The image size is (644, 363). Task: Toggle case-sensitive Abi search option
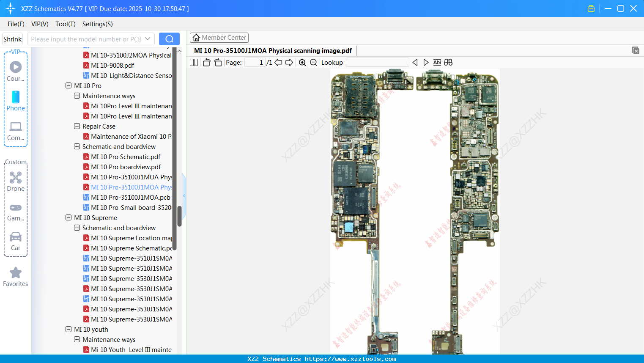pos(437,62)
